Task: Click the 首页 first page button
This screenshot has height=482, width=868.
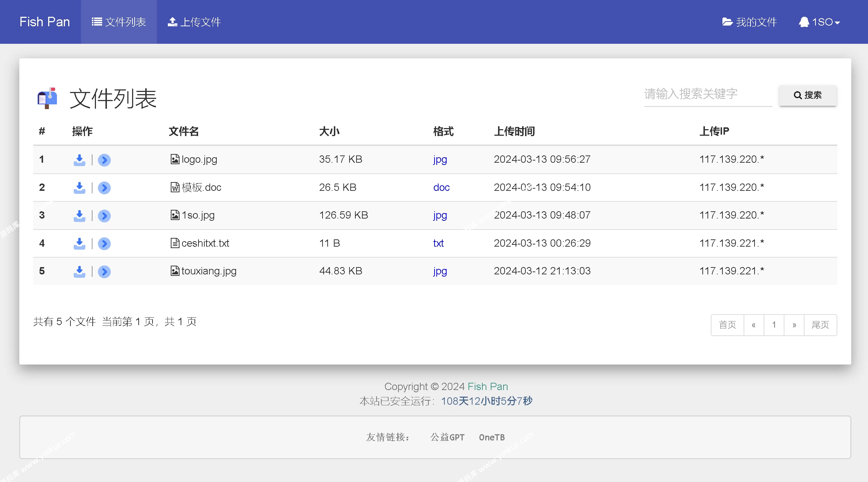Action: coord(727,324)
